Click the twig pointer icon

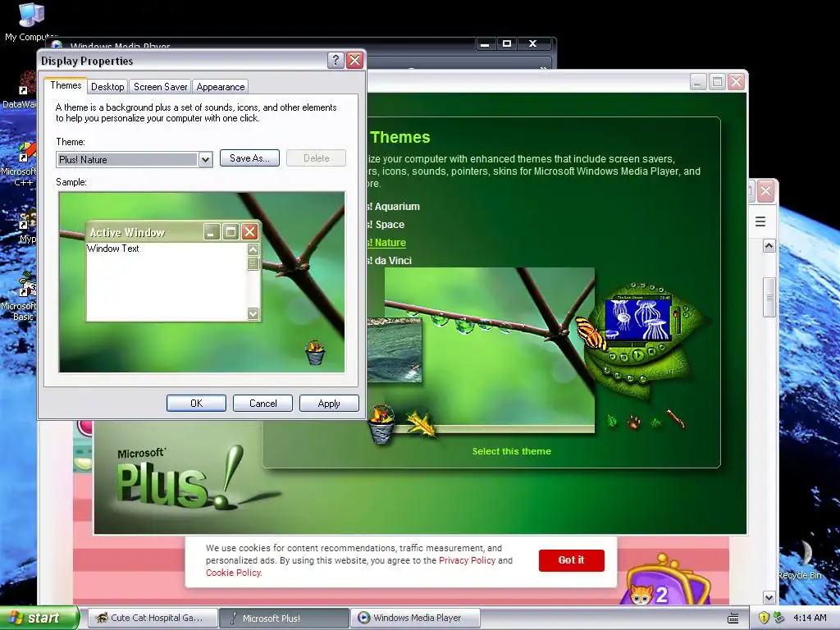pyautogui.click(x=676, y=418)
